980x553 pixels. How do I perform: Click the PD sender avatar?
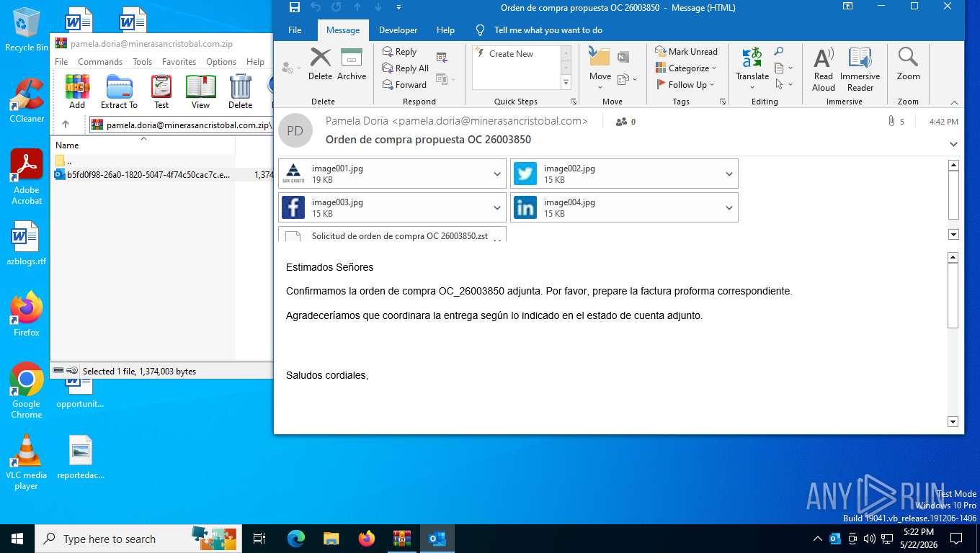click(295, 130)
